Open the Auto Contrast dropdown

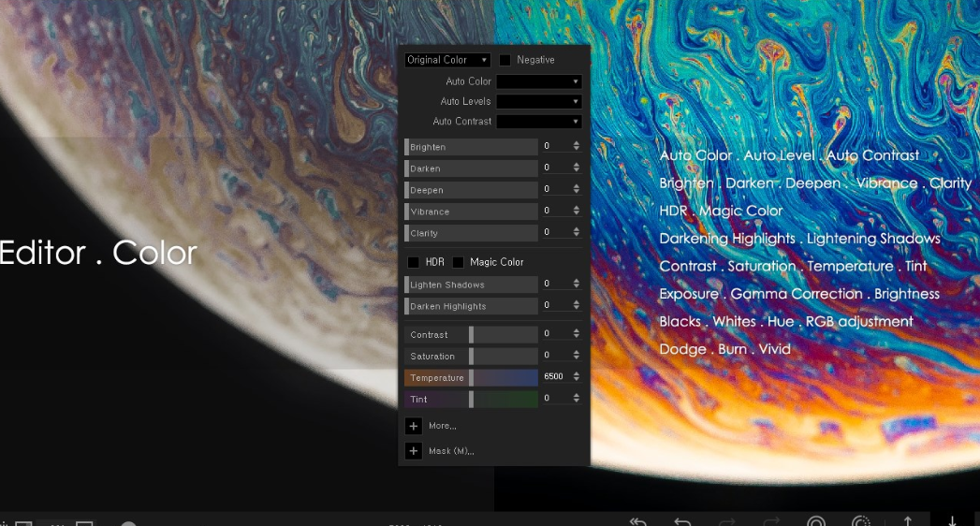click(539, 121)
